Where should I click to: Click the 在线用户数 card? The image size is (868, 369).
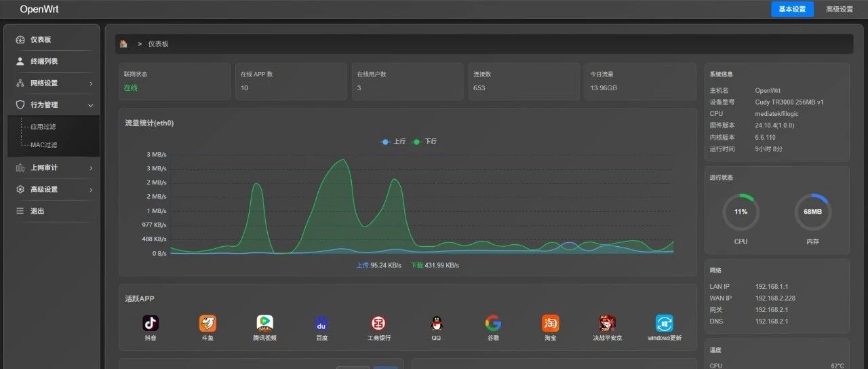pyautogui.click(x=408, y=81)
